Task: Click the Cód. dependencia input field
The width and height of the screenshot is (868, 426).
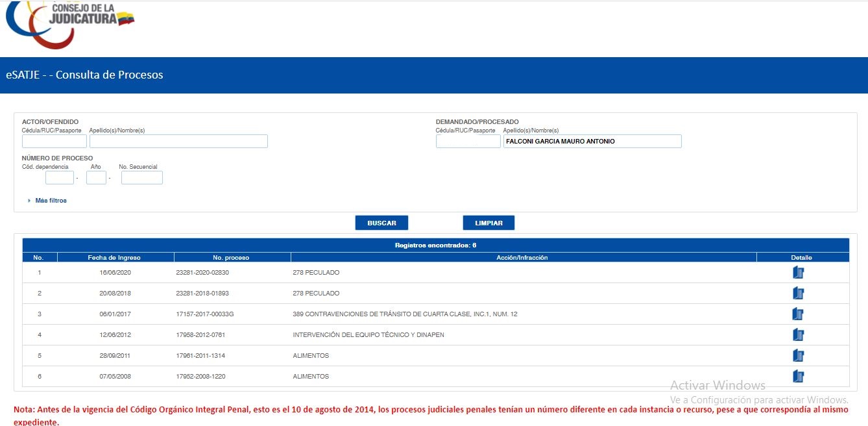Action: point(60,178)
